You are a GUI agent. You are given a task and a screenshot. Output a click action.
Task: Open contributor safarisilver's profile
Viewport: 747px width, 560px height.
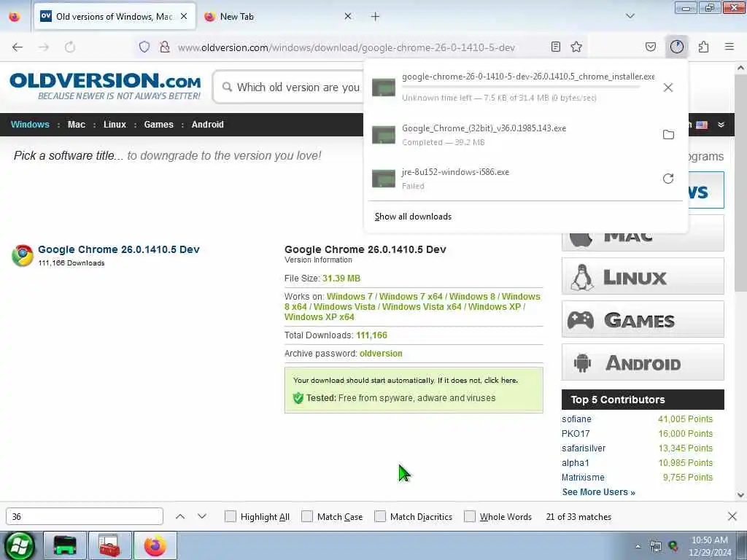(x=584, y=448)
